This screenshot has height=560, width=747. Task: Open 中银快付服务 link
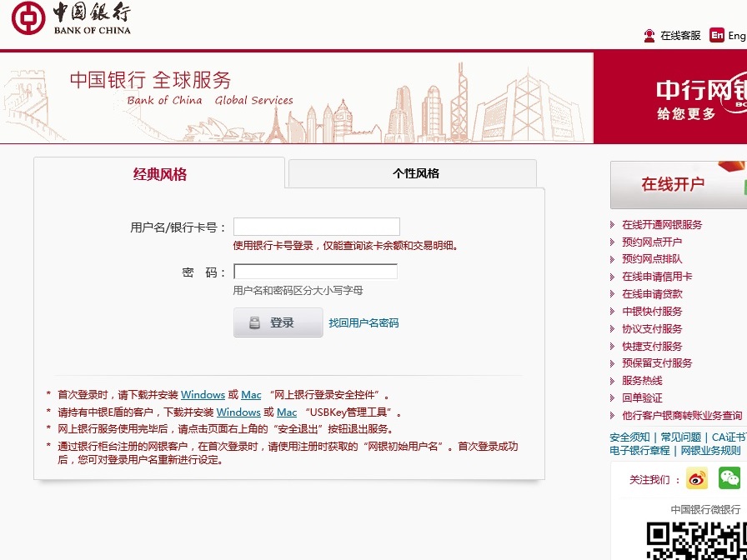[652, 312]
